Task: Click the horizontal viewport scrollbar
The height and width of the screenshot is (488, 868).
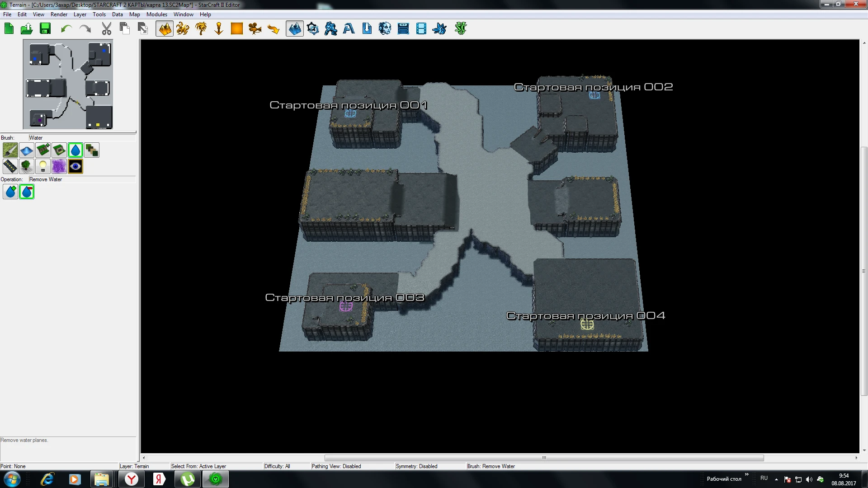Action: pyautogui.click(x=544, y=458)
